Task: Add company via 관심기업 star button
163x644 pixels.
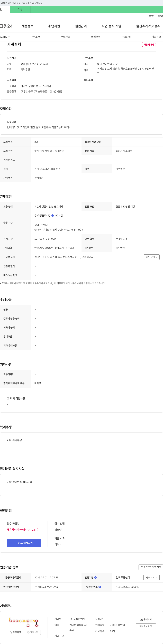Action: (15, 632)
